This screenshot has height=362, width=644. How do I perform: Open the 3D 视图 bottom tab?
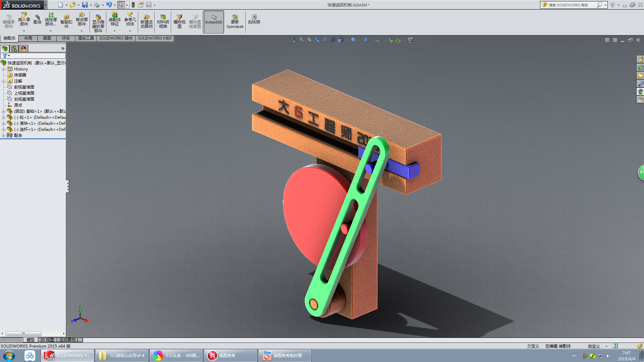47,340
